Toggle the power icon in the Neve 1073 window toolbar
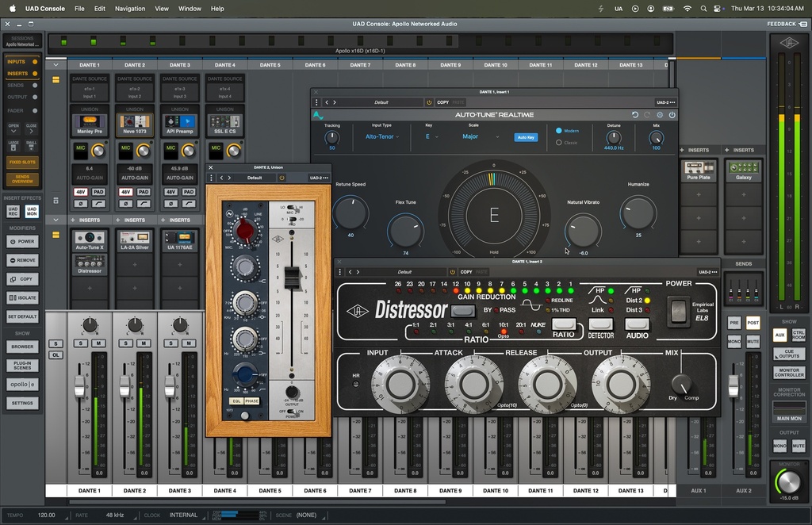The width and height of the screenshot is (812, 525). point(282,178)
